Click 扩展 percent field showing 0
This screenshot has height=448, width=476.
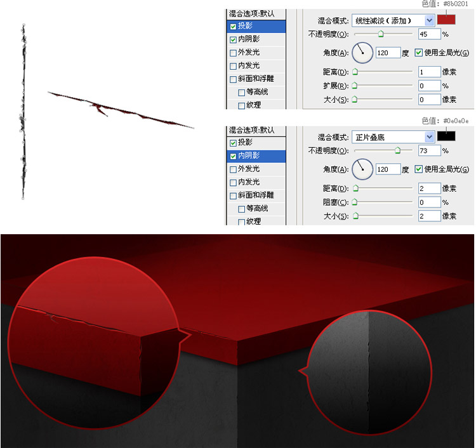[429, 86]
